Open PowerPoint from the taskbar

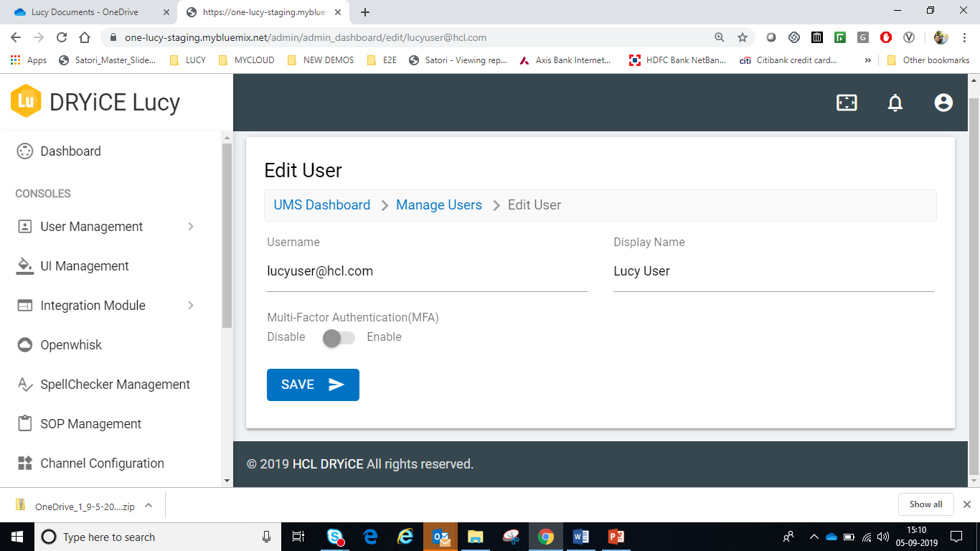coord(616,537)
